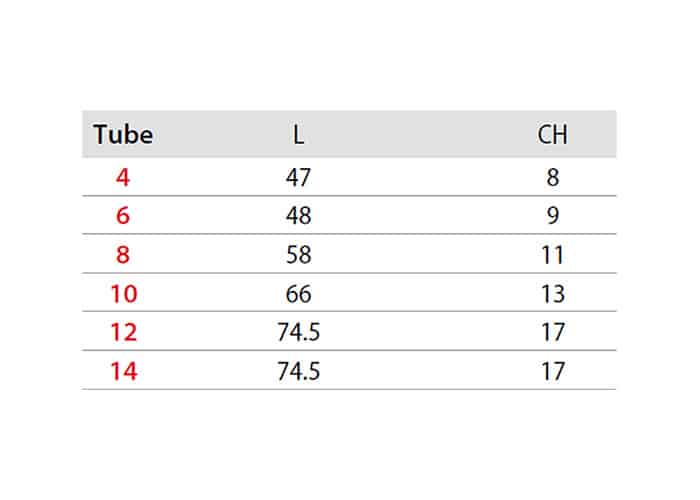Select the red tube size 4
This screenshot has height=500, width=700.
123,177
